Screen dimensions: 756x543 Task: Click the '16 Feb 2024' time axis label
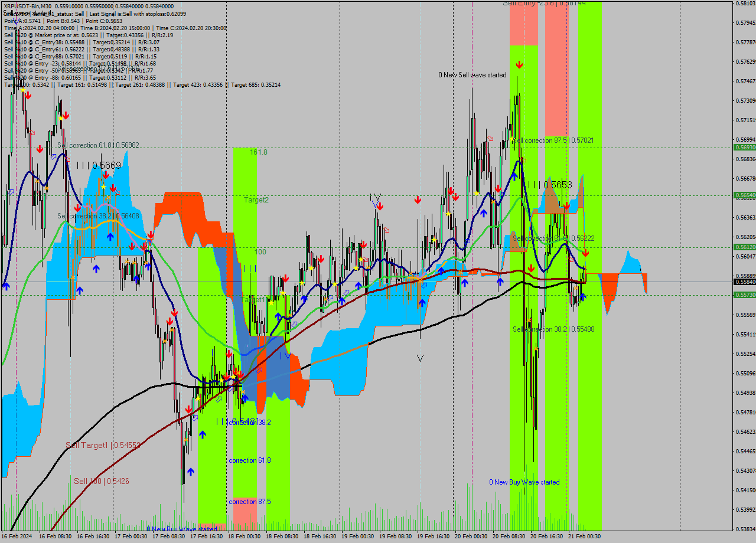click(17, 537)
